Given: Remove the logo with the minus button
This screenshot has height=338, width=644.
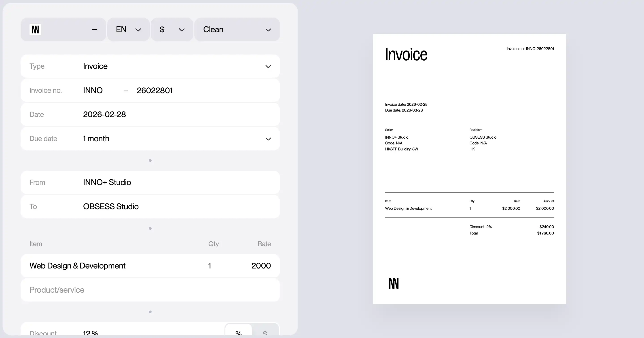Looking at the screenshot, I should [x=95, y=30].
